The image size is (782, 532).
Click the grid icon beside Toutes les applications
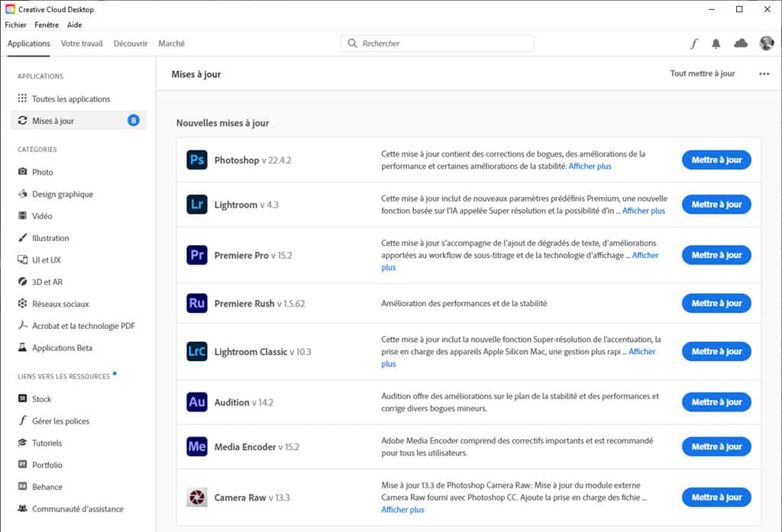coord(22,98)
